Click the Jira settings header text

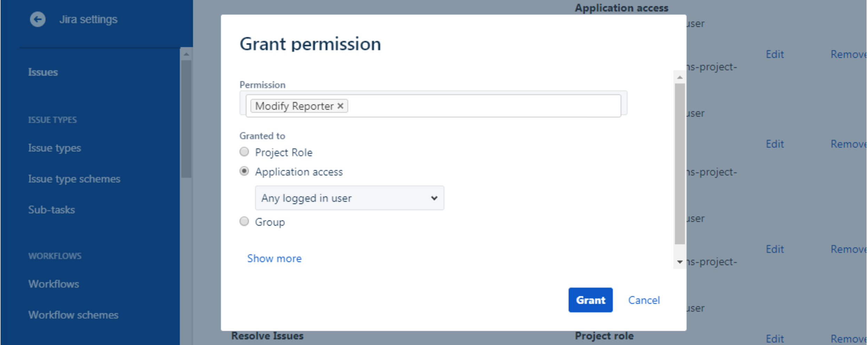pos(88,19)
